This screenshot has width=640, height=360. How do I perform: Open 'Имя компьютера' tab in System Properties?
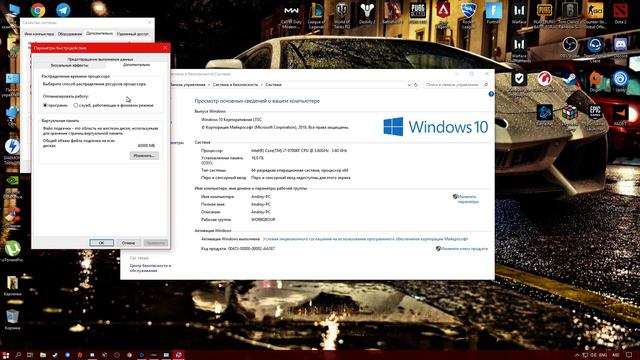click(39, 34)
